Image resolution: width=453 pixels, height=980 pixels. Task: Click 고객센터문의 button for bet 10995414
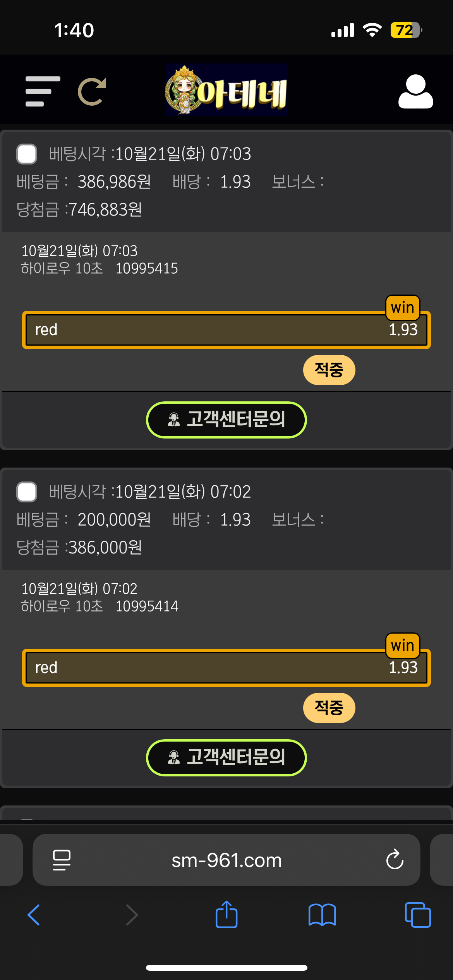tap(226, 757)
